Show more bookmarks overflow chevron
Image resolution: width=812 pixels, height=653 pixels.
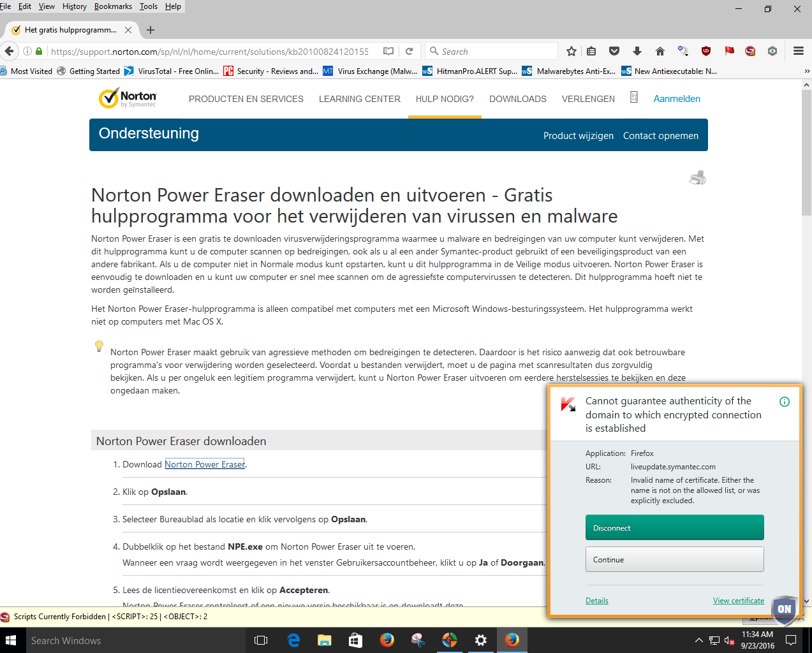pyautogui.click(x=807, y=71)
